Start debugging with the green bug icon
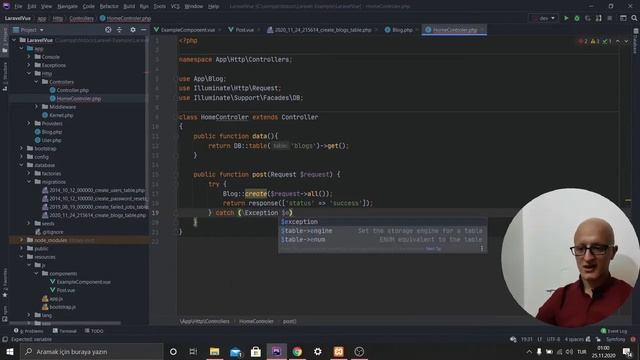This screenshot has height=360, width=640. (577, 18)
